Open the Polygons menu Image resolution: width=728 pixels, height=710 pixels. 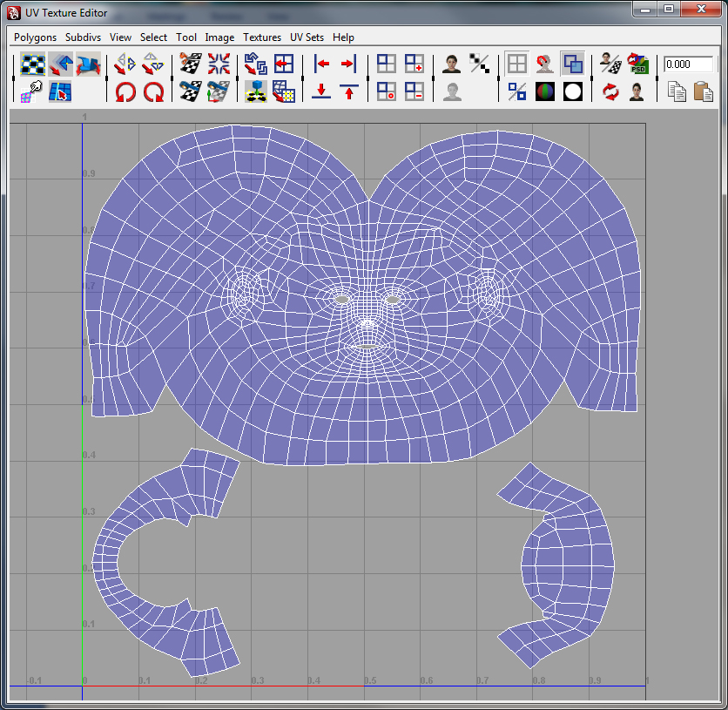[x=34, y=37]
